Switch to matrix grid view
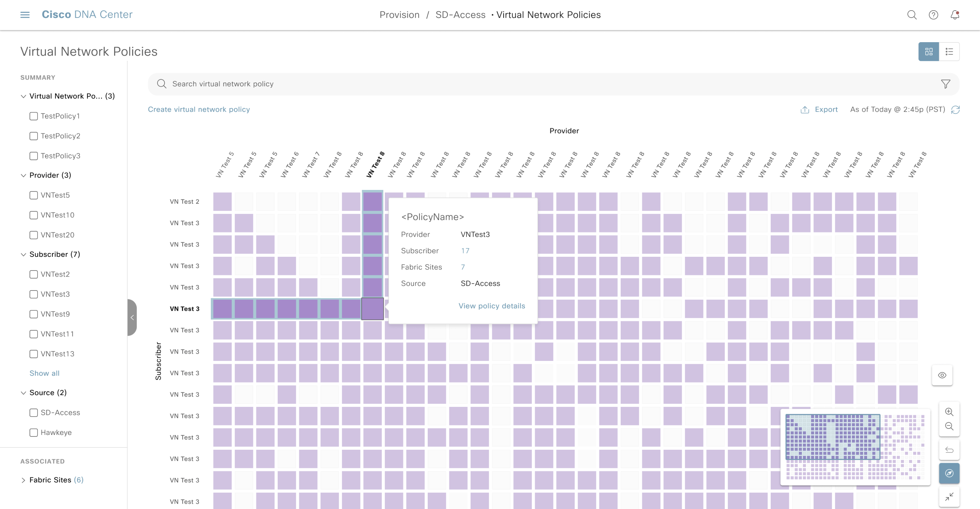 [x=929, y=51]
